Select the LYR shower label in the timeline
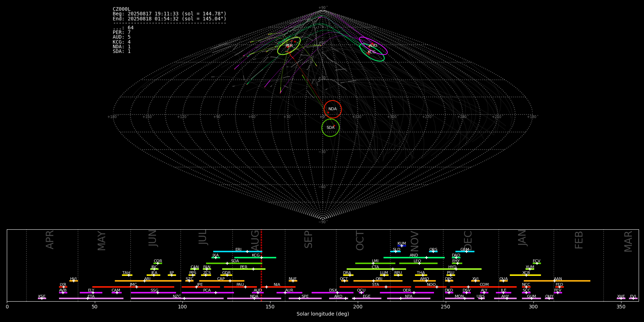Viewport: 644px width, 322px height. point(63,285)
